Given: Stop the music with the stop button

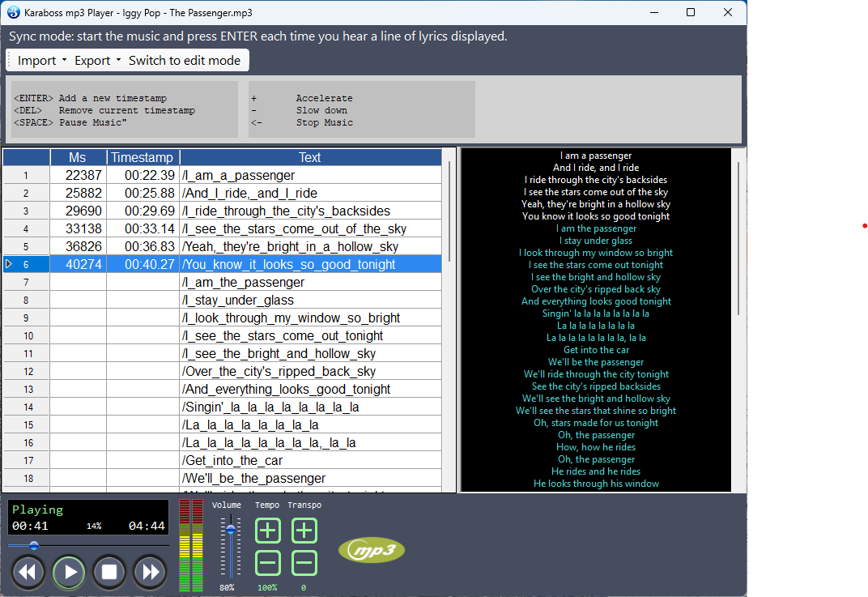Looking at the screenshot, I should pyautogui.click(x=109, y=573).
